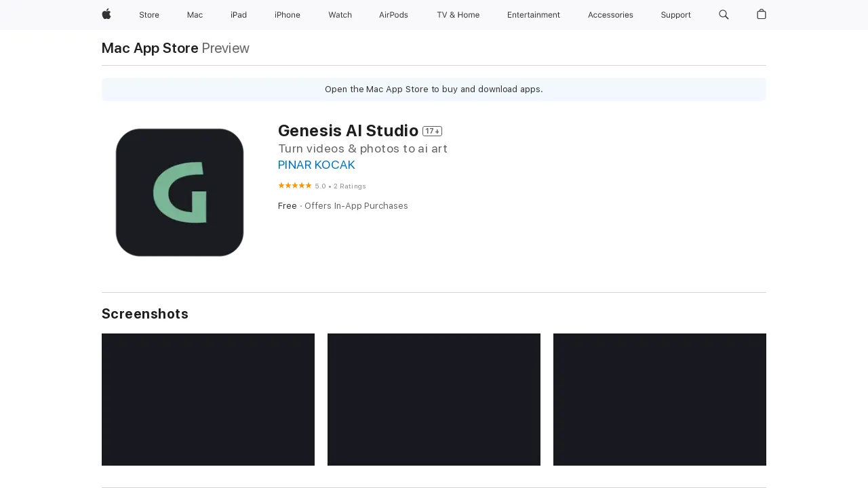Click the third screenshot thumbnail
This screenshot has width=868, height=488.
659,399
